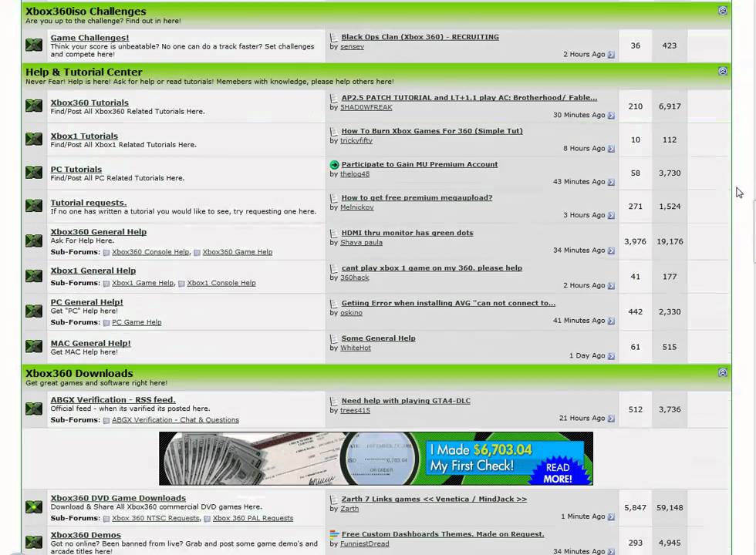Open thread How To Burn Xbox Games For 360
Image resolution: width=756 pixels, height=555 pixels.
pyautogui.click(x=432, y=131)
